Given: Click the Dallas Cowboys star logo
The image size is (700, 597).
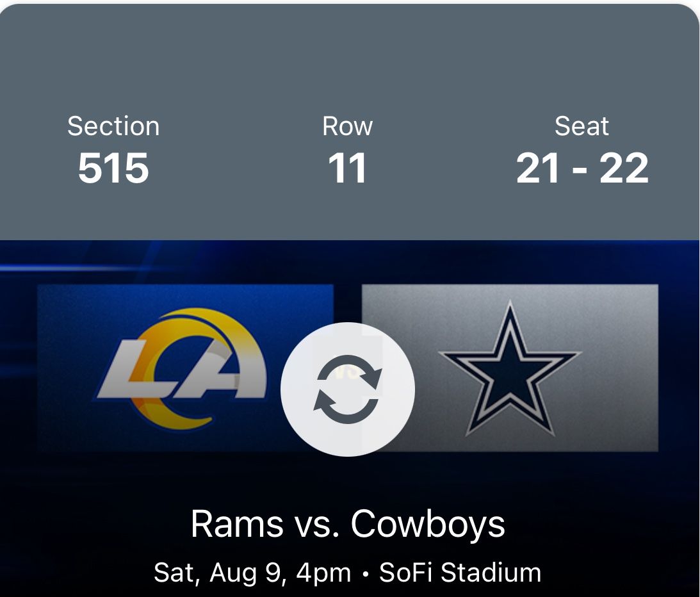Looking at the screenshot, I should point(510,370).
